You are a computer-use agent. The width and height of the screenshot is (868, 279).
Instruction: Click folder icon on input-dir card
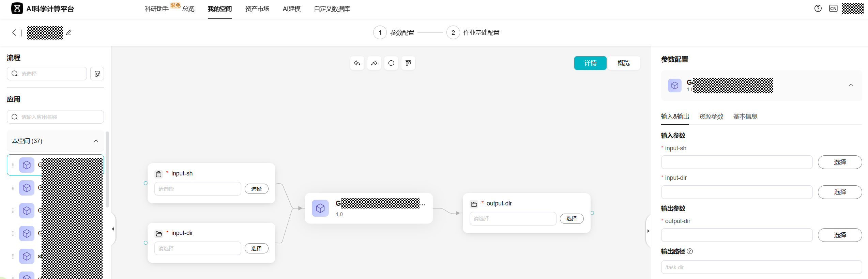click(x=158, y=234)
